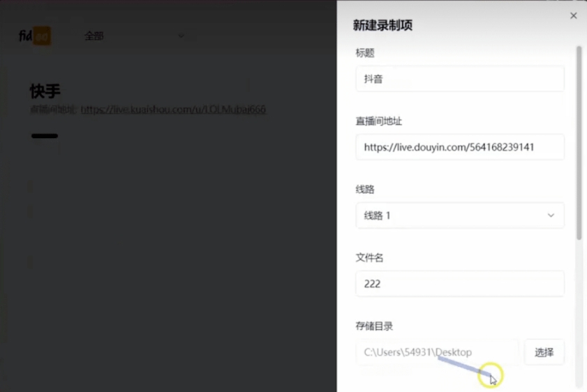Click the 线路 label
The width and height of the screenshot is (587, 392).
point(364,189)
